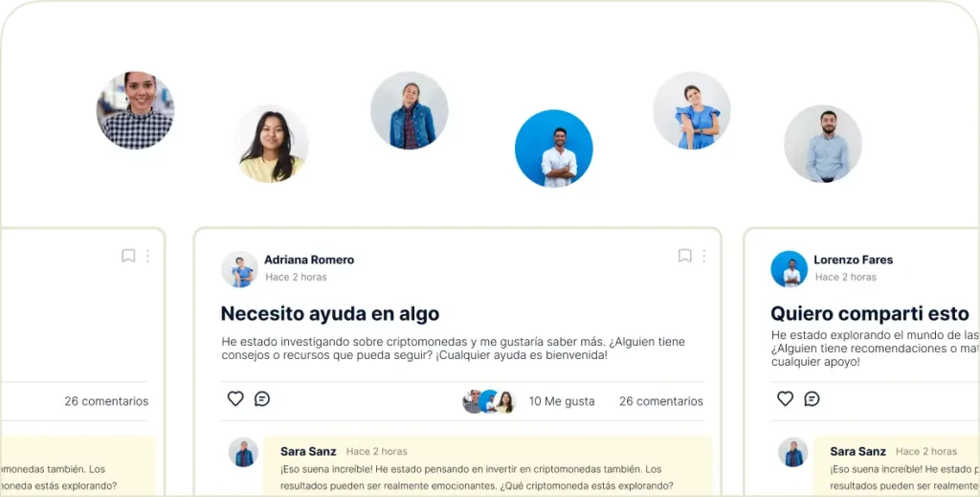Select woman in checkered shirt profile photo
The image size is (980, 497).
coord(135,110)
